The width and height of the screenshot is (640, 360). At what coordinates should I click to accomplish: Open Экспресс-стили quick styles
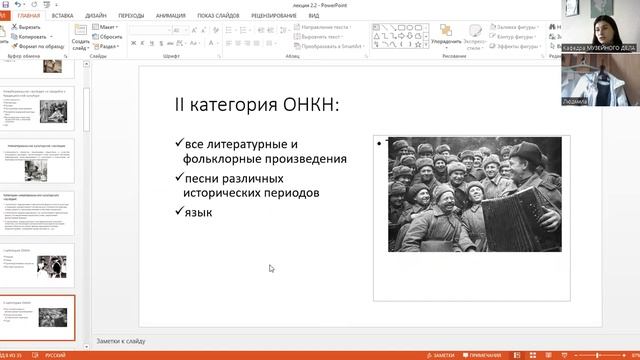pos(475,37)
